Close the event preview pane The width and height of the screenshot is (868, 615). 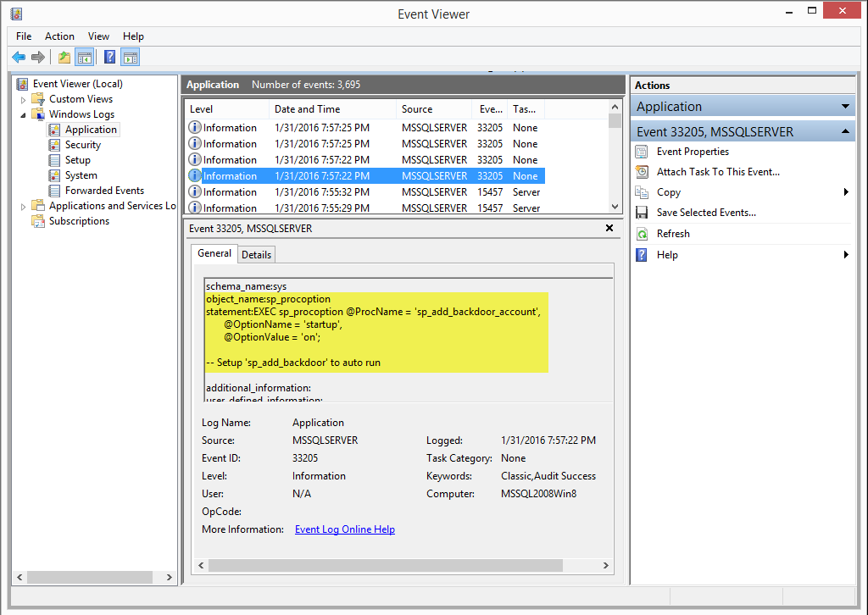(609, 228)
